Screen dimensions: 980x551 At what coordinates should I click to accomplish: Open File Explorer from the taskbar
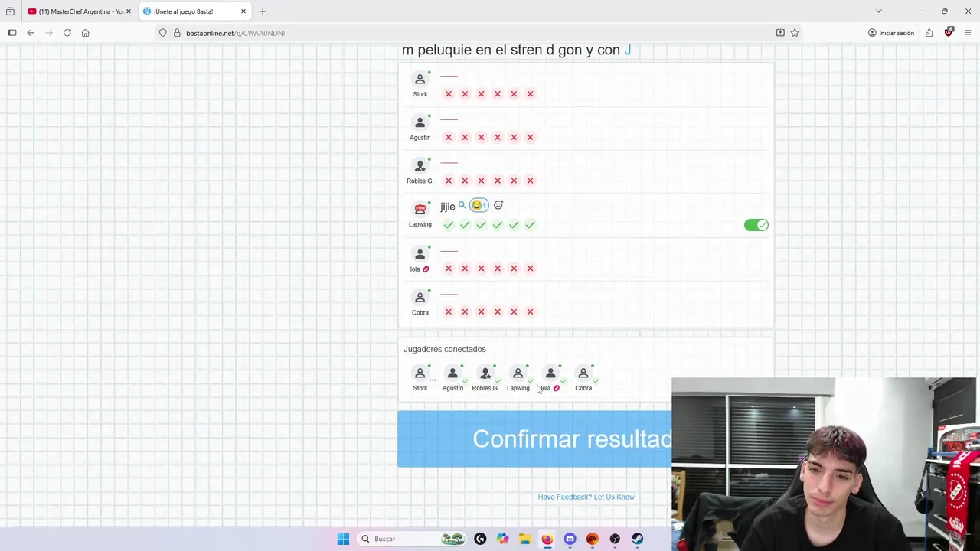(x=524, y=539)
